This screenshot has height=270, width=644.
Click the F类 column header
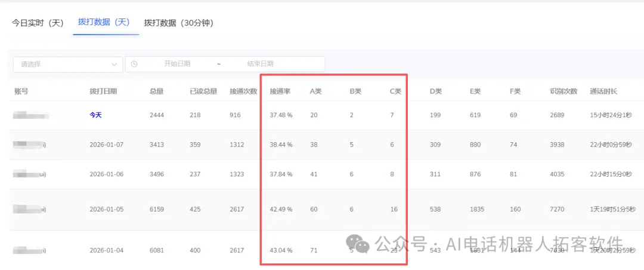(515, 91)
